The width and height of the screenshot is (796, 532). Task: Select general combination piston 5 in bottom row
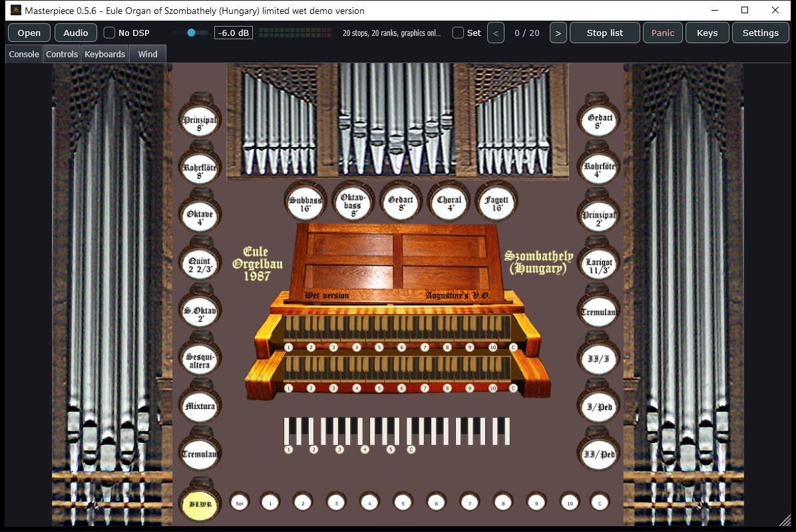click(x=403, y=503)
